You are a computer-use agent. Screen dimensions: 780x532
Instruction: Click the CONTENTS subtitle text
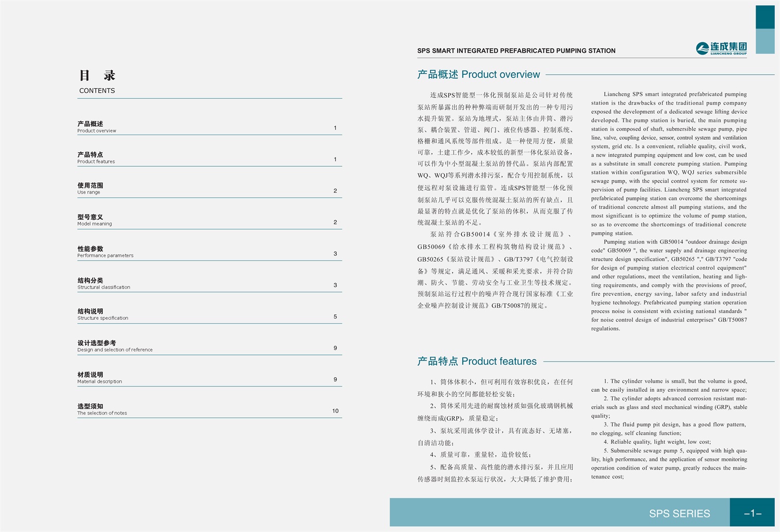tap(97, 90)
